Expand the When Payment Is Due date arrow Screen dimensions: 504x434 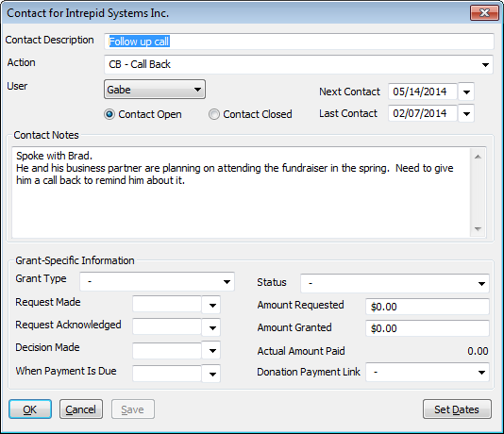tap(212, 374)
